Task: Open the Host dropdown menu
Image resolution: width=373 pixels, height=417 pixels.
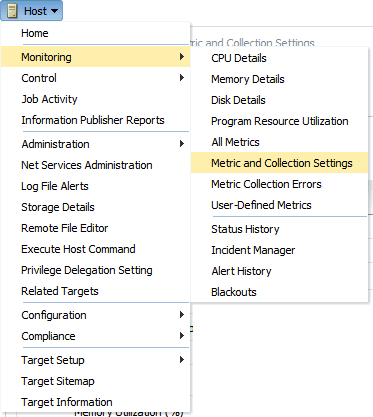Action: point(31,11)
